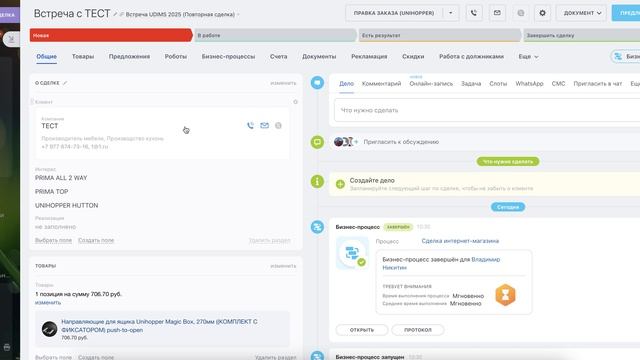The image size is (640, 360).
Task: Open the Направляющие для ящика Unihopper product link
Action: 159,326
